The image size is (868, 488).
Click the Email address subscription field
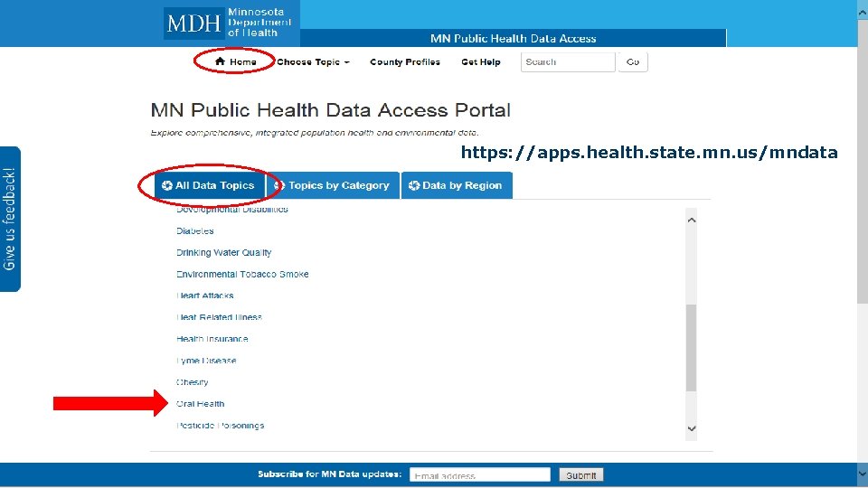click(480, 474)
